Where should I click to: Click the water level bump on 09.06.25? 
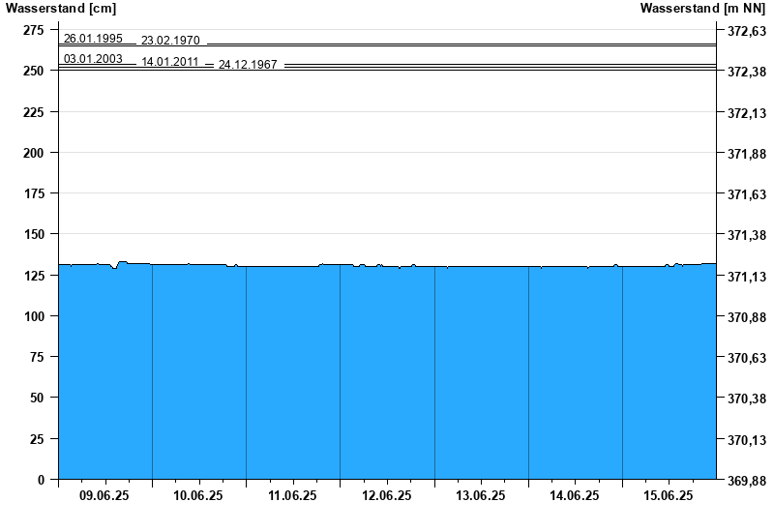(x=122, y=262)
